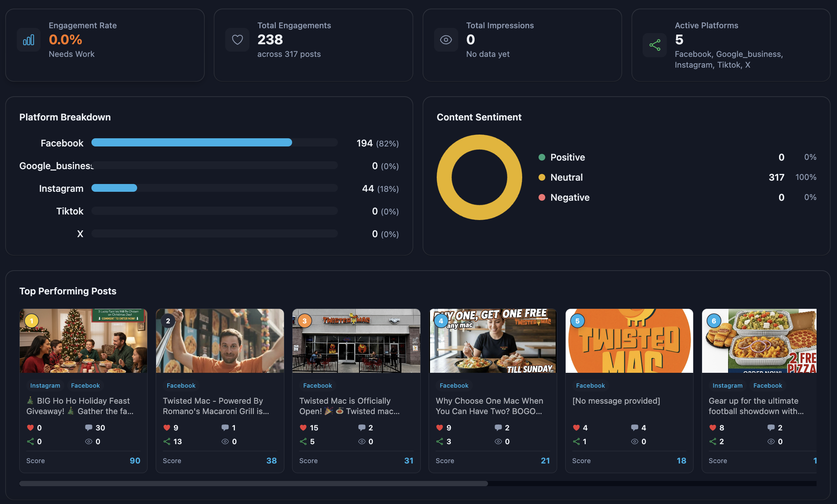Click the '194 (82%)' Facebook count
Viewport: 837px width, 504px height.
click(378, 143)
